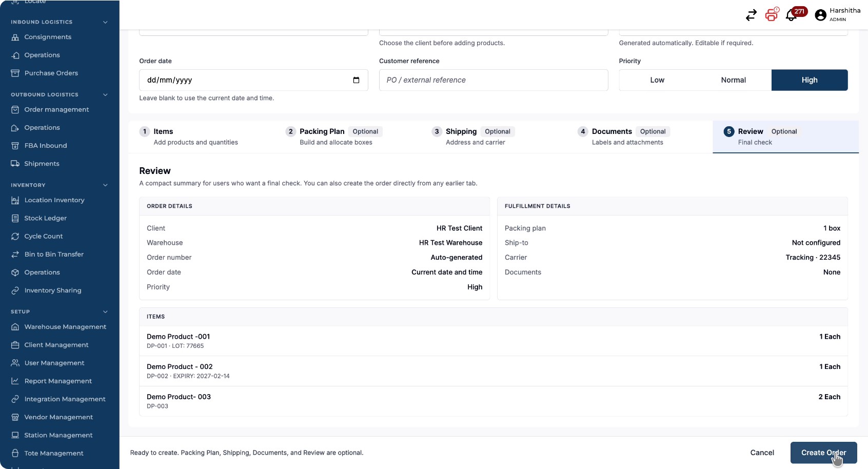
Task: Switch to the Items step tab
Action: (201, 136)
